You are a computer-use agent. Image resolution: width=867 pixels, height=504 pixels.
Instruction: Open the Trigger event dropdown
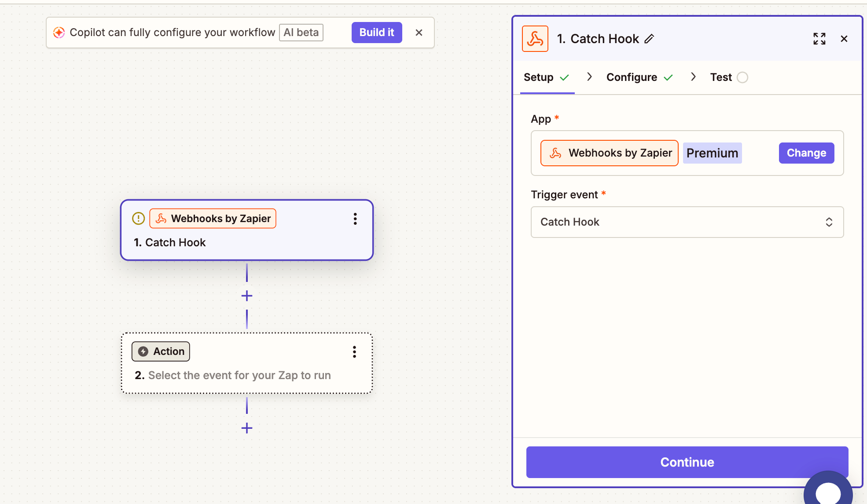pos(687,222)
